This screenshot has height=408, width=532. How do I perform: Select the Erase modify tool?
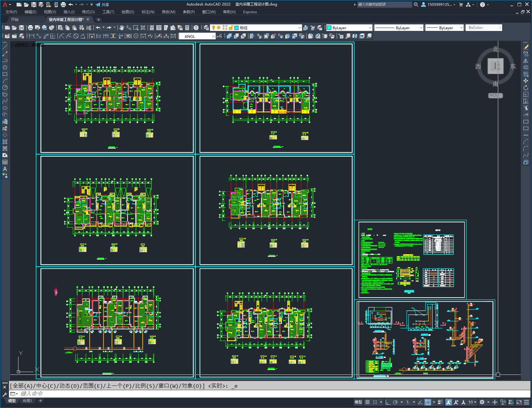coord(526,47)
